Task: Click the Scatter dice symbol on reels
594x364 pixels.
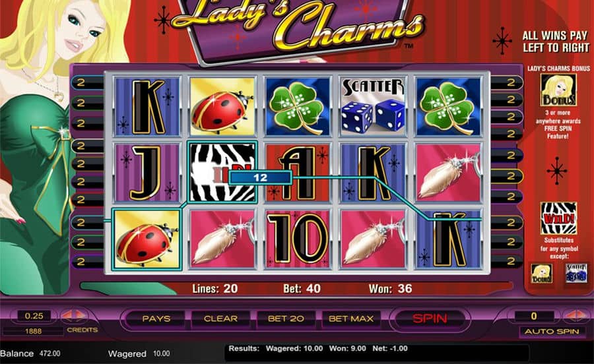Action: pos(373,106)
